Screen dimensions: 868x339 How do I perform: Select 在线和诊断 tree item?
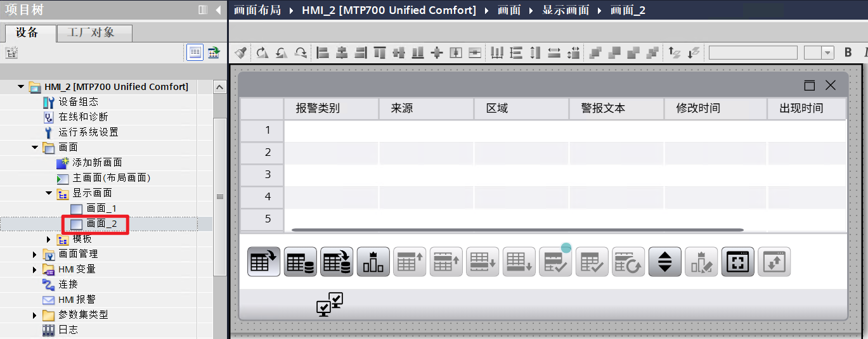pyautogui.click(x=83, y=117)
